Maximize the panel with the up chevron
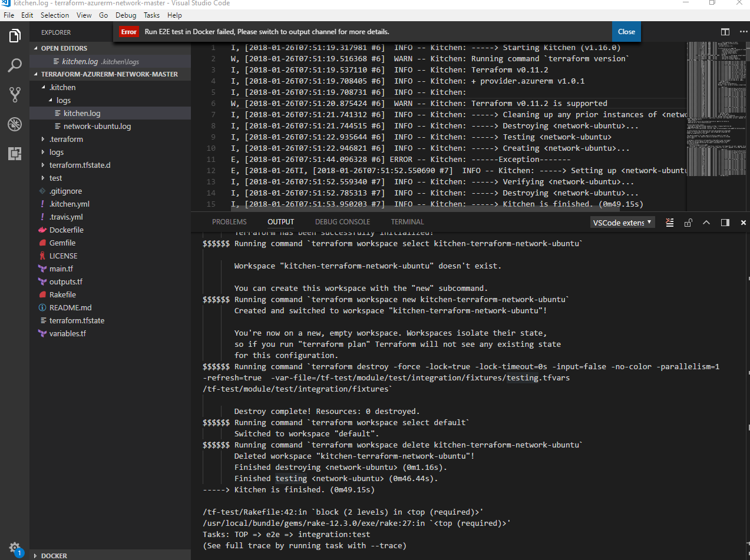This screenshot has width=750, height=560. 706,222
